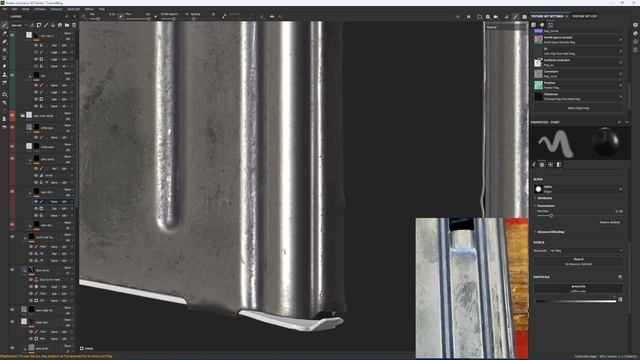Viewport: 640px width, 360px height.
Task: Close the Texture Set Settings tab
Action: 567,16
